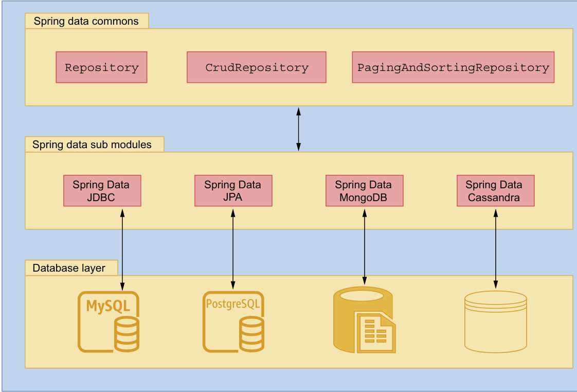Select the PostgreSQL database icon
This screenshot has width=577, height=392.
click(233, 322)
